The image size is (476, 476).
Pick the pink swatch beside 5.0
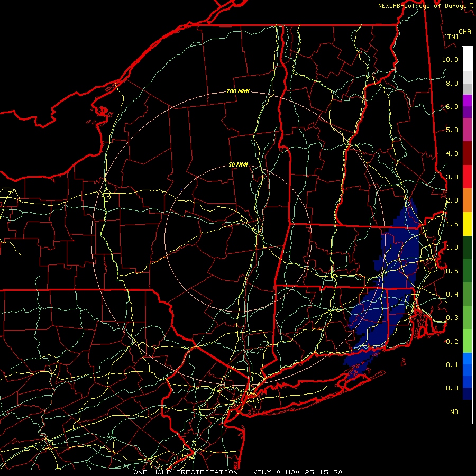pos(467,130)
